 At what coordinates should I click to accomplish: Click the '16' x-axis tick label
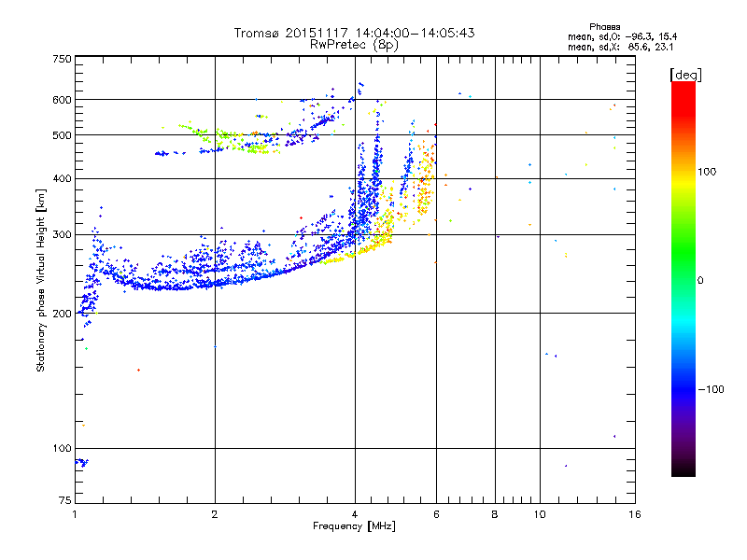tap(635, 514)
